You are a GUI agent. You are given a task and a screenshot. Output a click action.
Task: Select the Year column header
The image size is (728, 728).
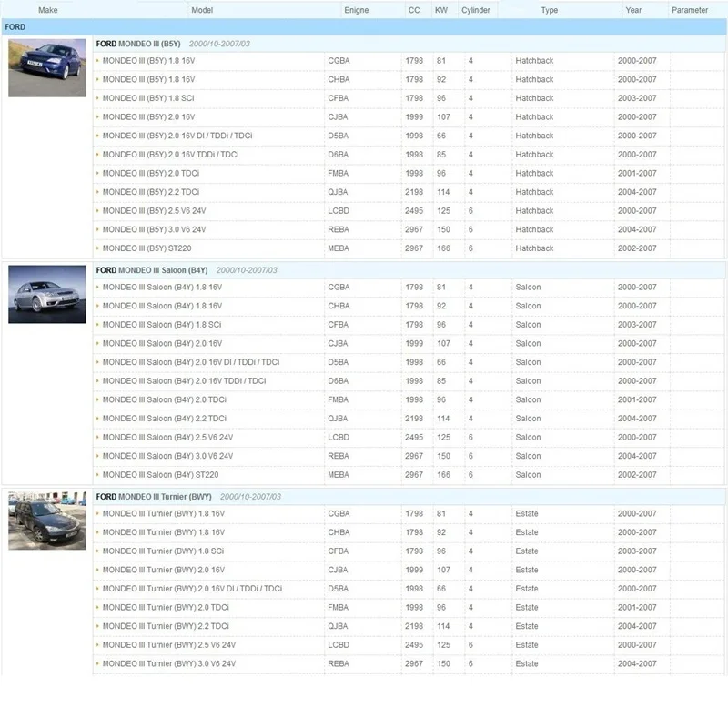point(633,10)
